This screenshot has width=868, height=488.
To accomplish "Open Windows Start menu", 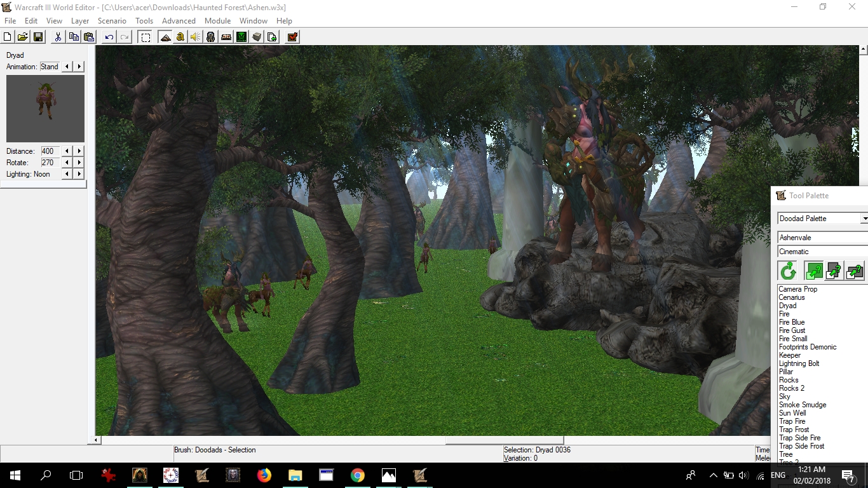I will 15,475.
